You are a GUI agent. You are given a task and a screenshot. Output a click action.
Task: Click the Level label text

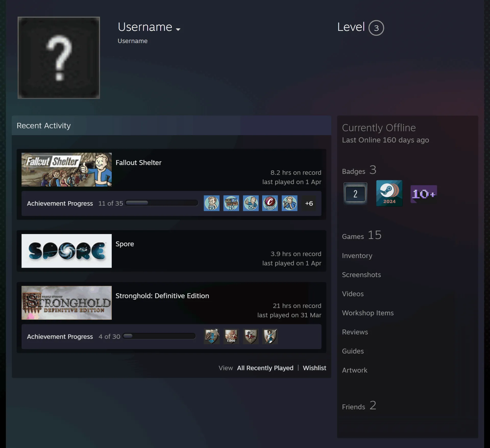click(x=351, y=27)
